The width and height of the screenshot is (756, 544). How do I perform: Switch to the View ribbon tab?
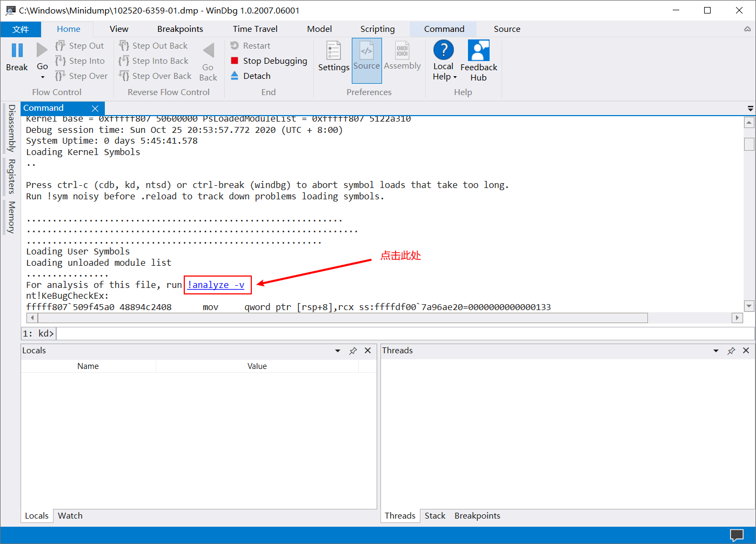(119, 29)
